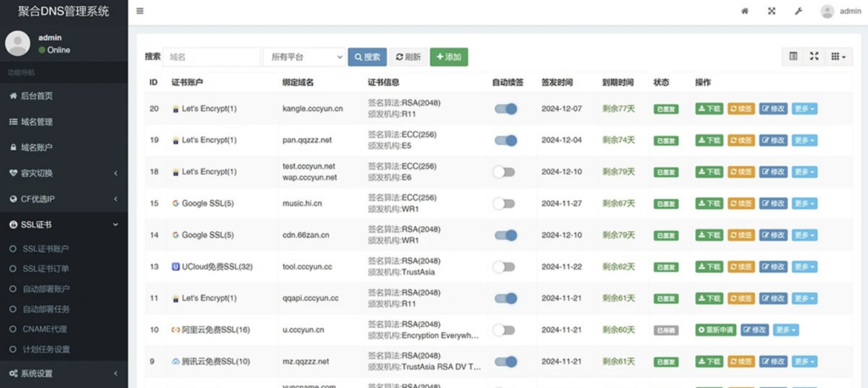This screenshot has height=388, width=868.
Task: Select SSL证书订单 in the sidebar submenu
Action: [x=46, y=269]
